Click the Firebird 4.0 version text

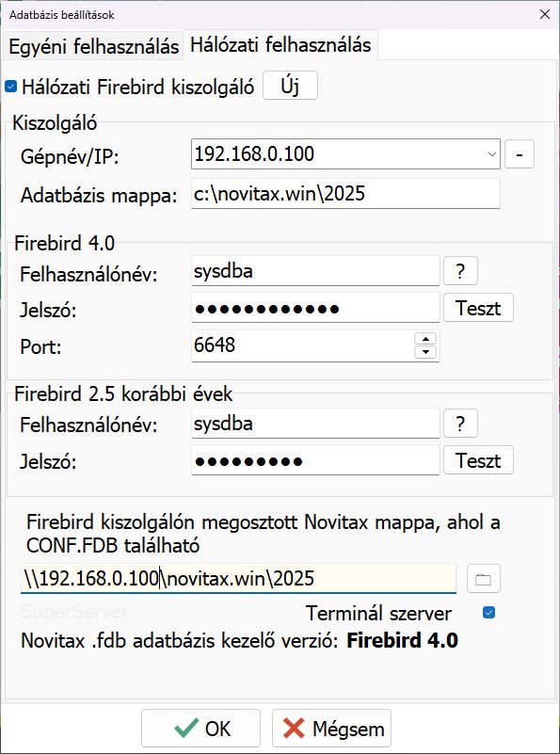click(x=402, y=641)
